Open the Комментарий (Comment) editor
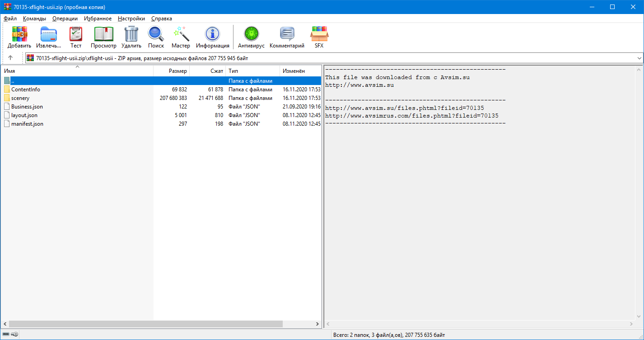Screen dimensions: 644x340 287,37
